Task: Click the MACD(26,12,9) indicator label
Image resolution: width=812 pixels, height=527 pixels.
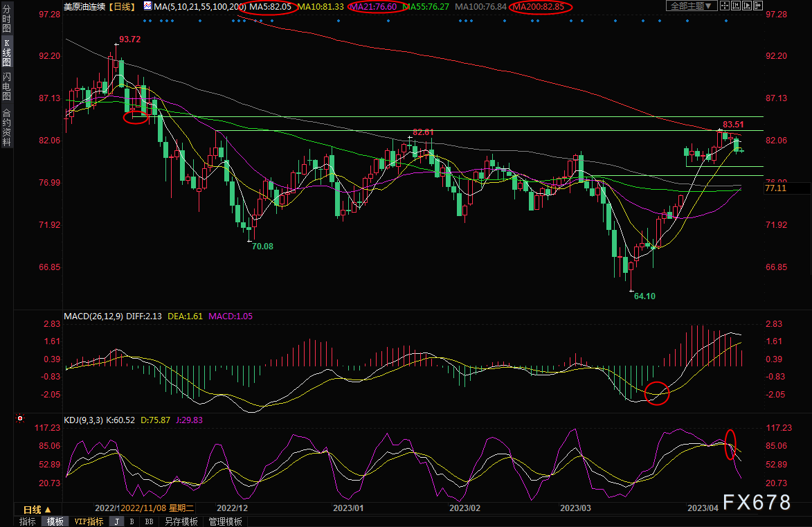Action: pyautogui.click(x=93, y=316)
